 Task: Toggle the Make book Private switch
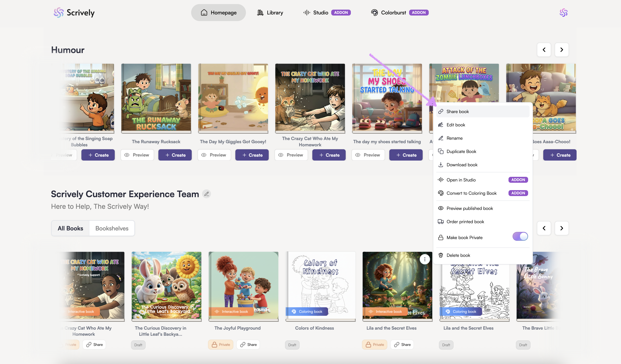click(x=520, y=237)
